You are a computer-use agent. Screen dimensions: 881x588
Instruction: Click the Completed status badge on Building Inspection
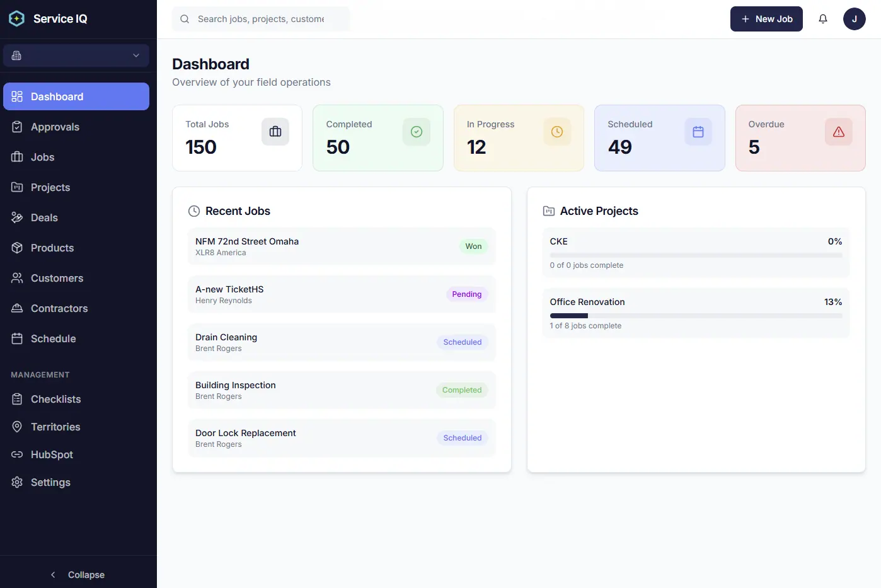click(462, 390)
